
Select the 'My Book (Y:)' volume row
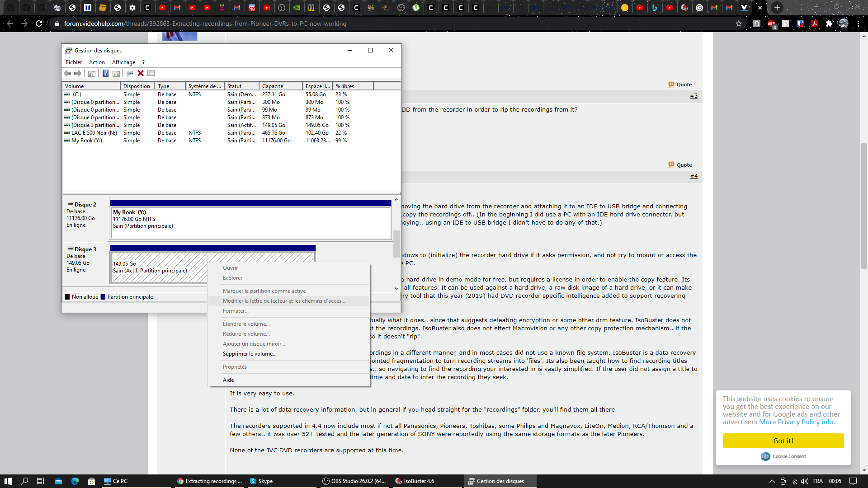click(87, 141)
